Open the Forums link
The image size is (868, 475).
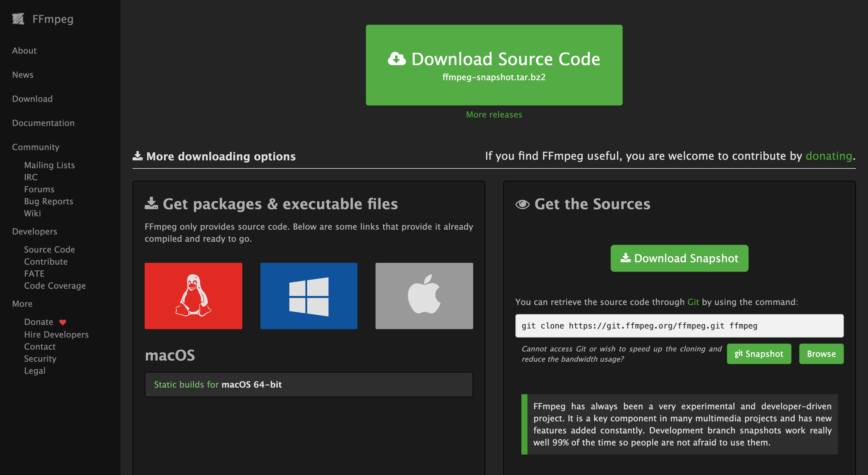[x=39, y=189]
